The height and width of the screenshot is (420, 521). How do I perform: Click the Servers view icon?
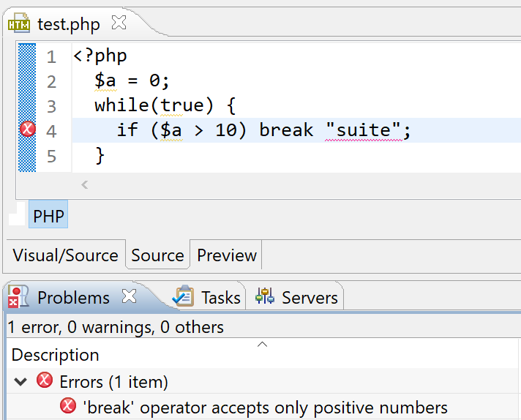[264, 296]
